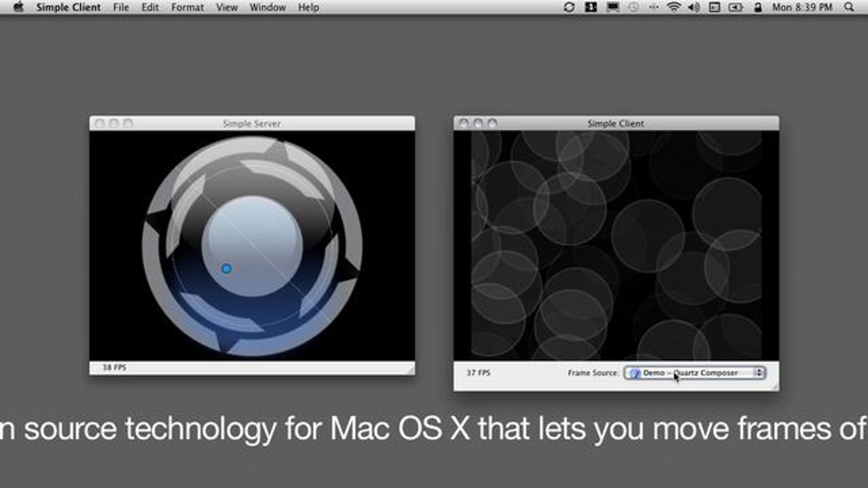The image size is (868, 488).
Task: Close the Simple Server window
Action: pyautogui.click(x=99, y=124)
